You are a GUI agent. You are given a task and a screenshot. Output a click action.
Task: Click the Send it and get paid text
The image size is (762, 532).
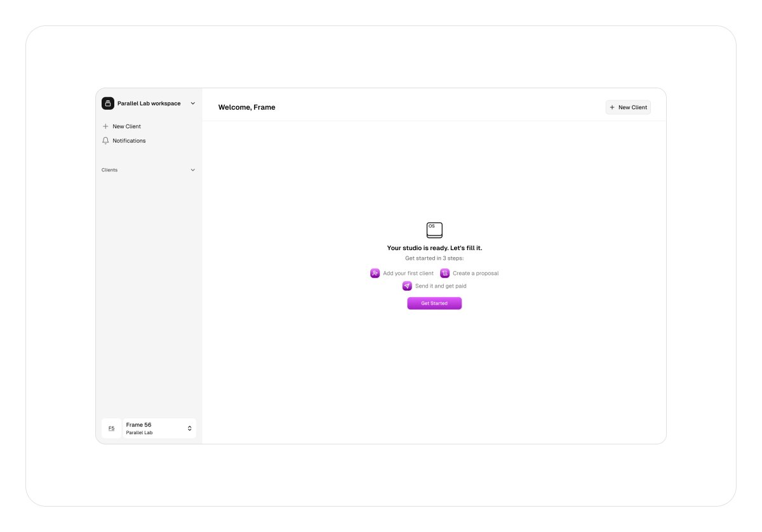click(x=441, y=286)
